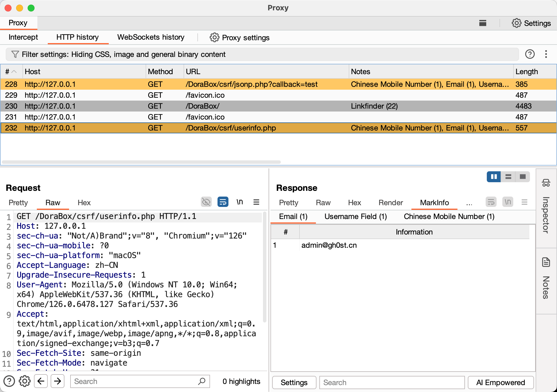Open the filter settings funnel icon
557x392 pixels.
(15, 54)
